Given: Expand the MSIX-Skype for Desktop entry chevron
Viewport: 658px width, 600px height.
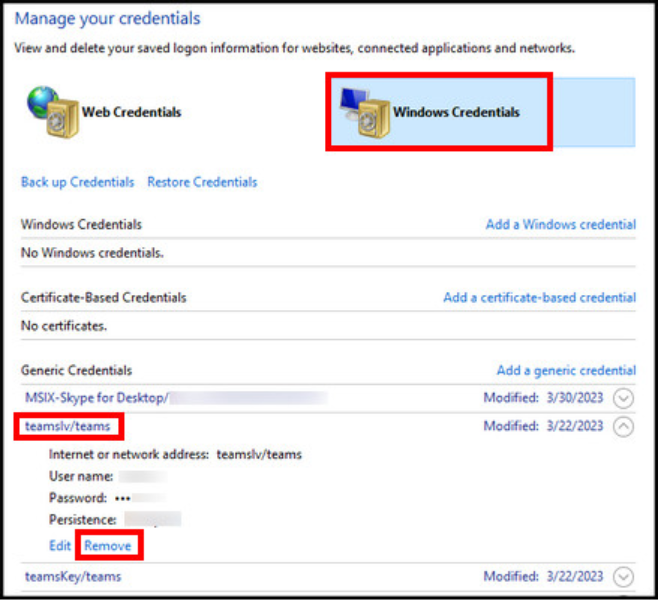Looking at the screenshot, I should (623, 398).
